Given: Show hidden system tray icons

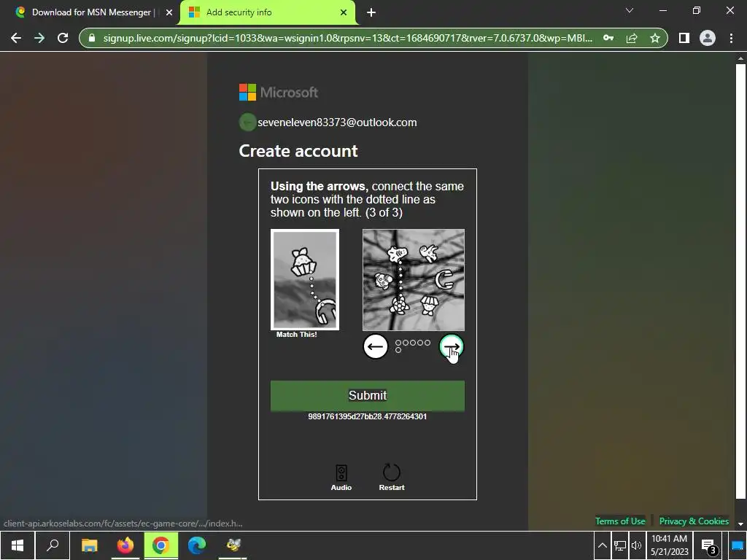Looking at the screenshot, I should click(x=602, y=545).
